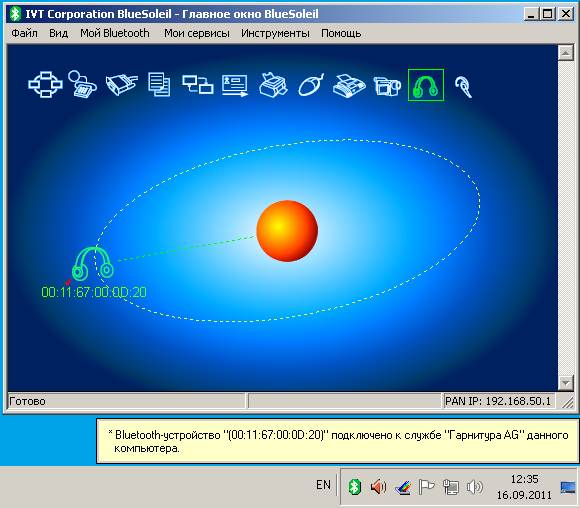Image resolution: width=580 pixels, height=508 pixels.
Task: Select the green headphones remote device icon
Action: [92, 264]
